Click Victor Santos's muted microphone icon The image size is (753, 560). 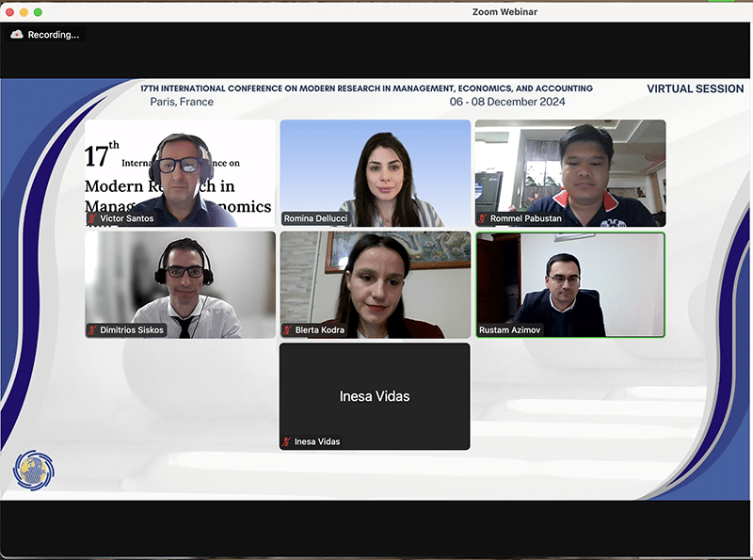pos(92,218)
